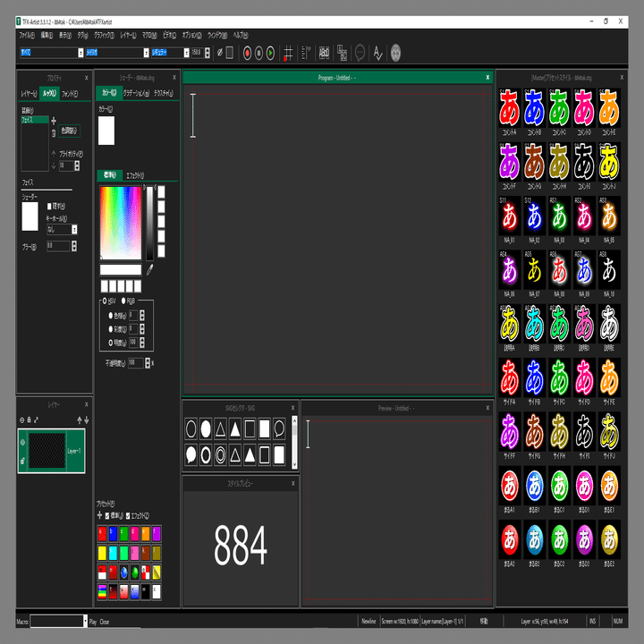Click the speech bubble toolbar icon
This screenshot has height=644, width=644.
pyautogui.click(x=360, y=53)
